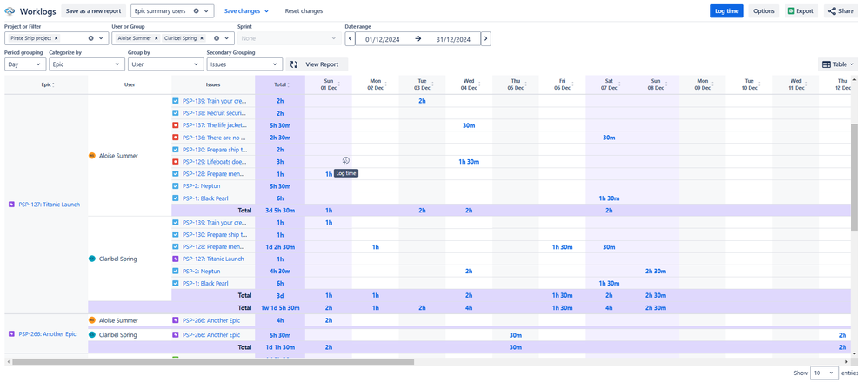Open the Options button
868x383 pixels.
click(x=764, y=11)
